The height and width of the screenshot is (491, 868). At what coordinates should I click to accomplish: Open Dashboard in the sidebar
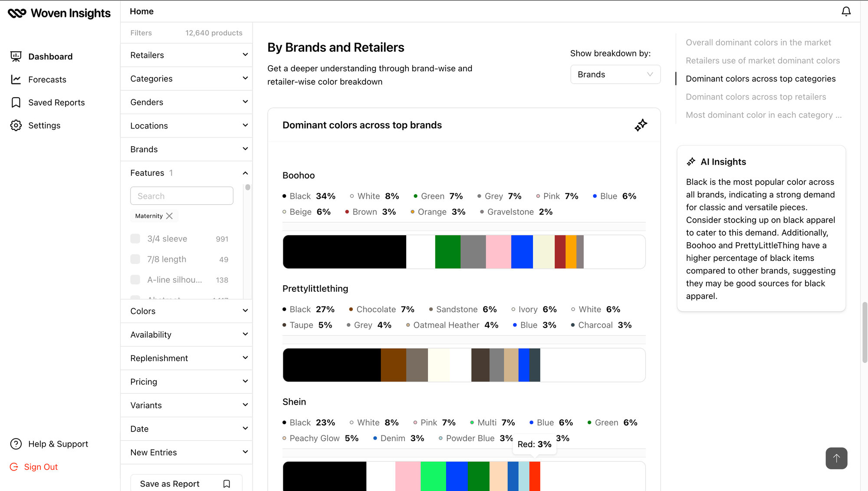50,56
